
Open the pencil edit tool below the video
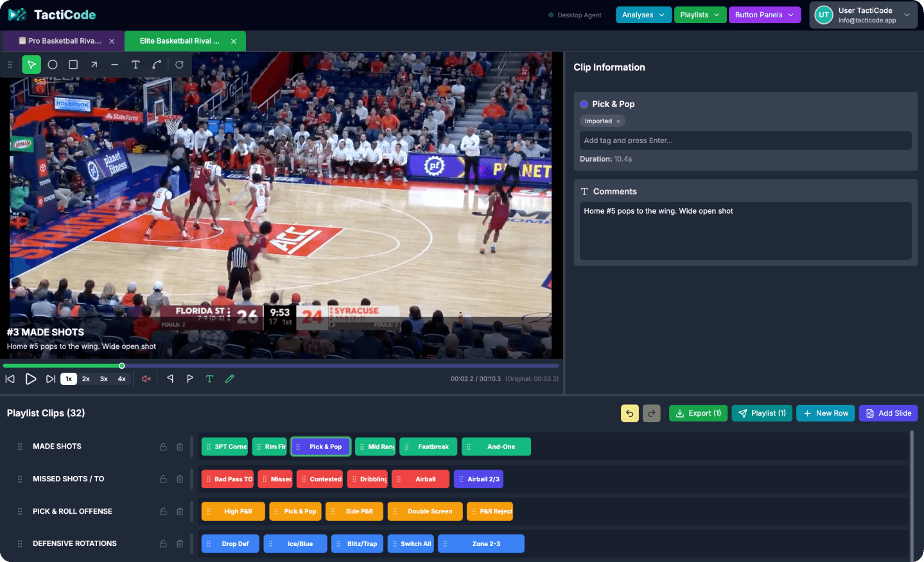(x=230, y=379)
